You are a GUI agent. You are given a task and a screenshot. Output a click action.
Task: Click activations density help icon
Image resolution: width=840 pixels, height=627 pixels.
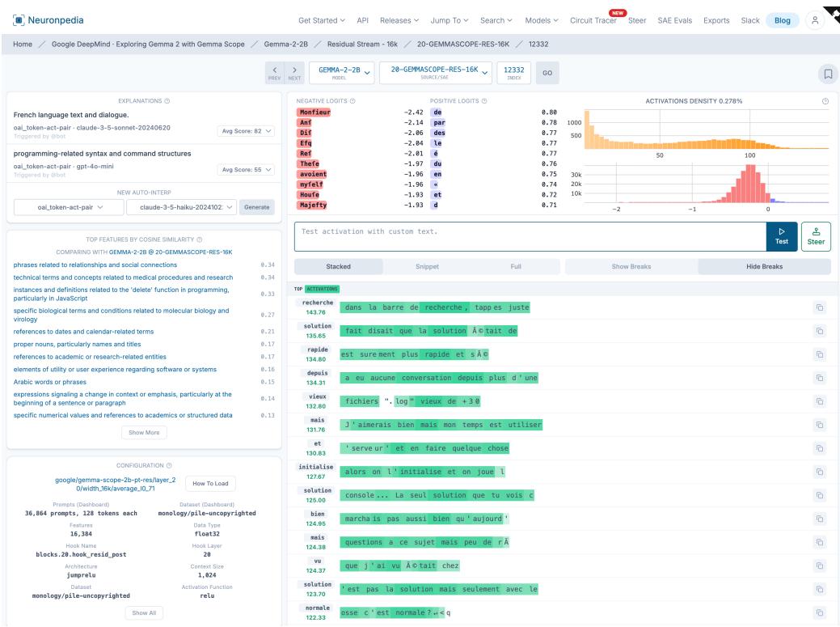point(825,100)
